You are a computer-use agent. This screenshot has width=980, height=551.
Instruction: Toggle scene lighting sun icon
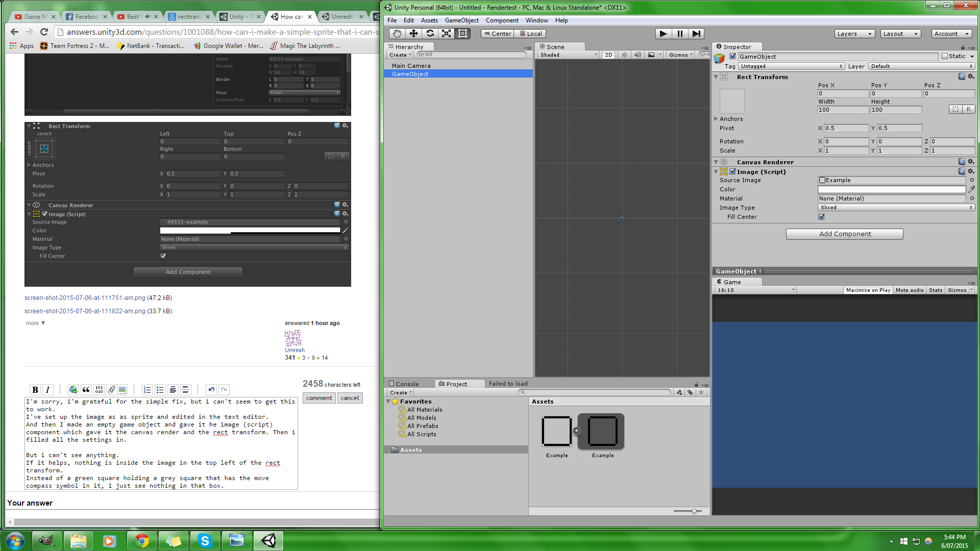pos(624,55)
